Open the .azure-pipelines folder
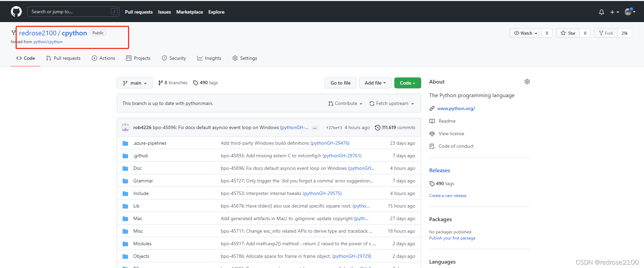This screenshot has height=268, width=644. click(150, 143)
